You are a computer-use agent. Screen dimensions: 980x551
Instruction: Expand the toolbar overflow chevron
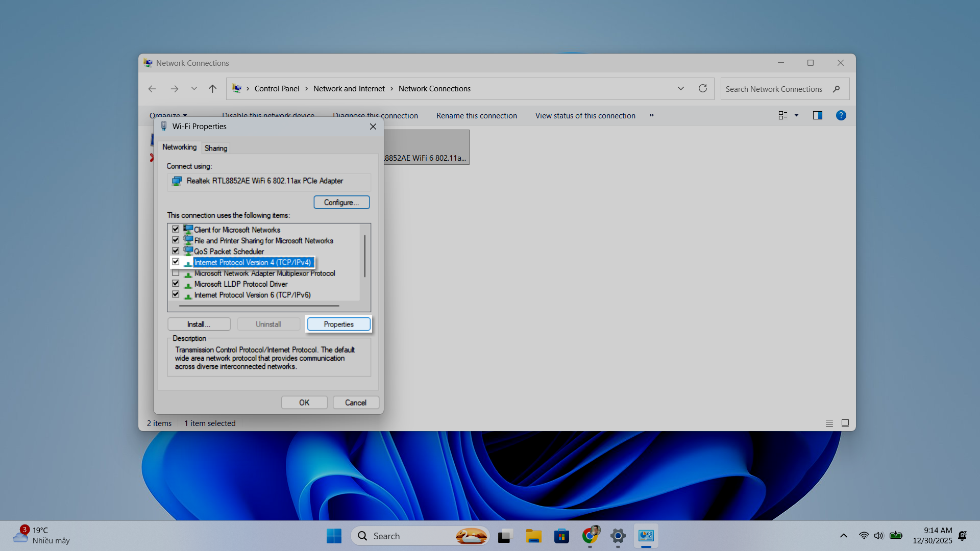[x=651, y=115]
